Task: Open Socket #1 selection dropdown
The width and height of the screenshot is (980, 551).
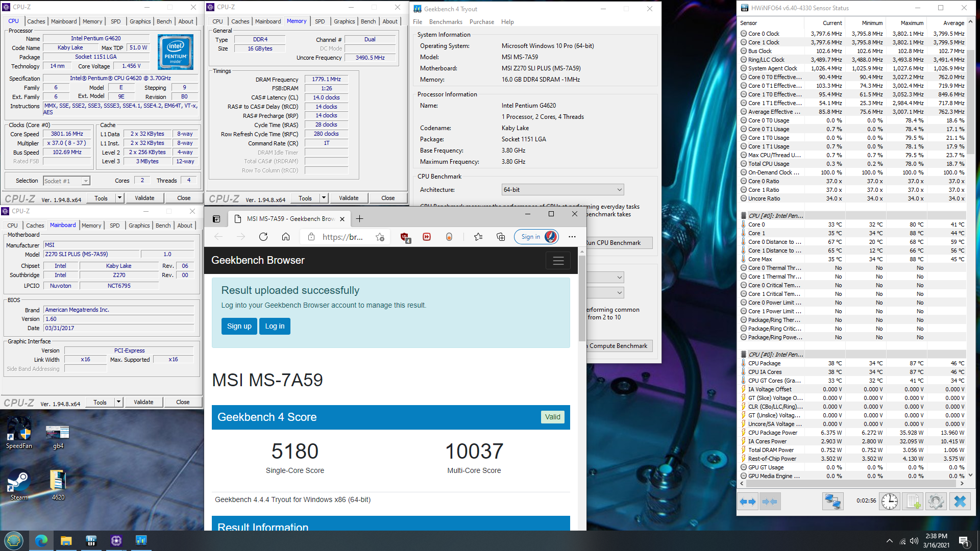Action: [66, 181]
